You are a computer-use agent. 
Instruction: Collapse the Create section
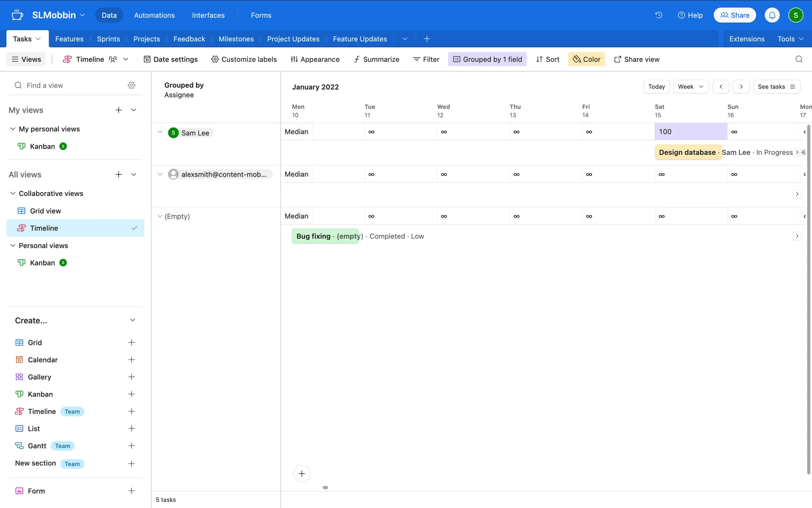[132, 320]
